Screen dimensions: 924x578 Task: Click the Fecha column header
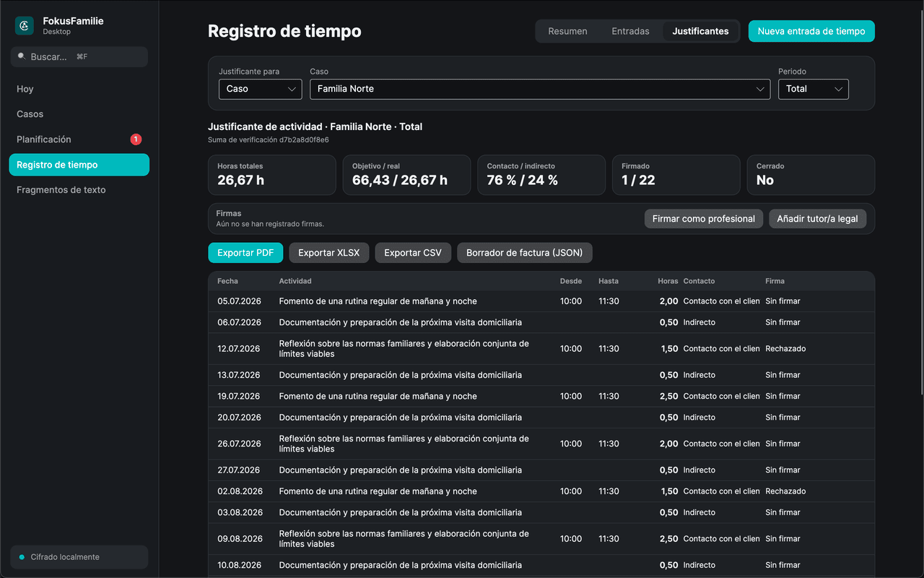(227, 281)
